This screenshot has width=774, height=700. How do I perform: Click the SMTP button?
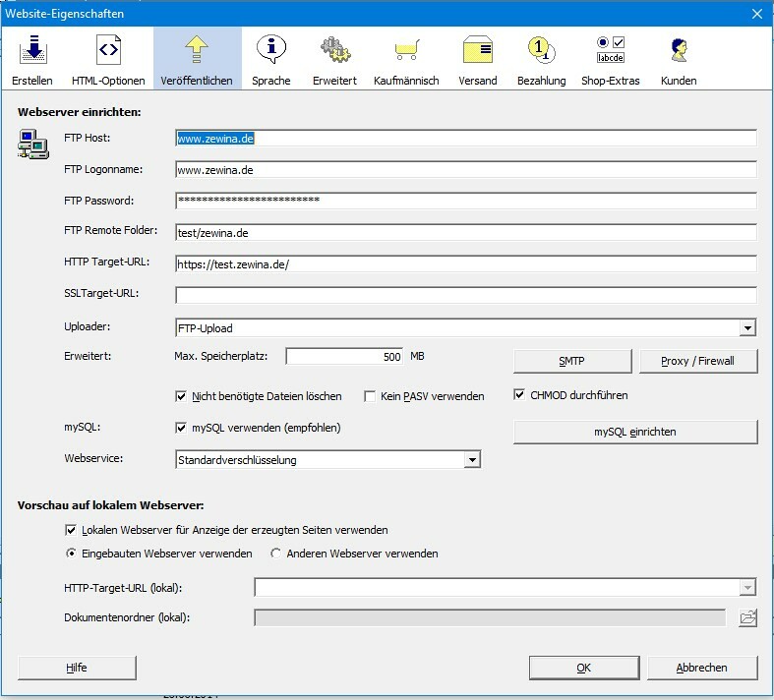coord(572,361)
